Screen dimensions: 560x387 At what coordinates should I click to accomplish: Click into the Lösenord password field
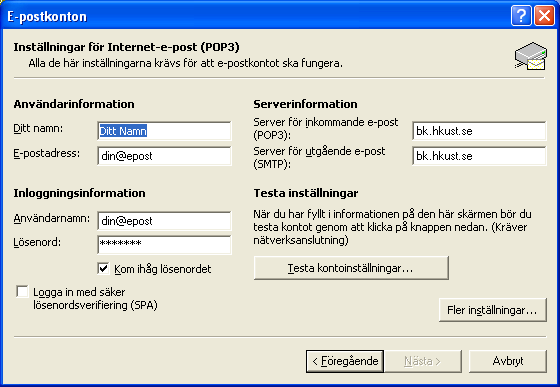tap(164, 245)
